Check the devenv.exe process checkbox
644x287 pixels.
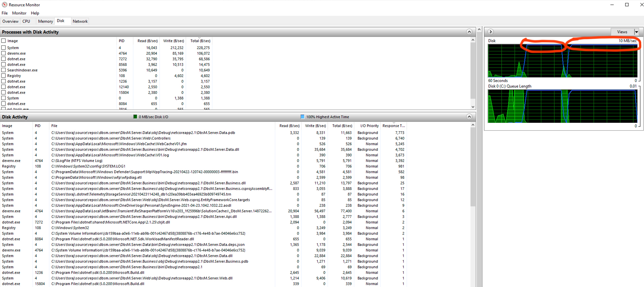coord(3,53)
